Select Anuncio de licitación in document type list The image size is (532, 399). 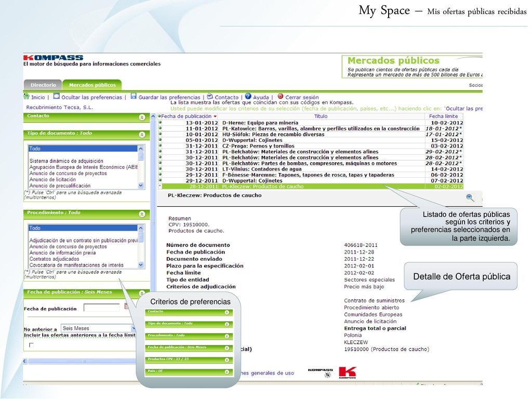(x=52, y=179)
